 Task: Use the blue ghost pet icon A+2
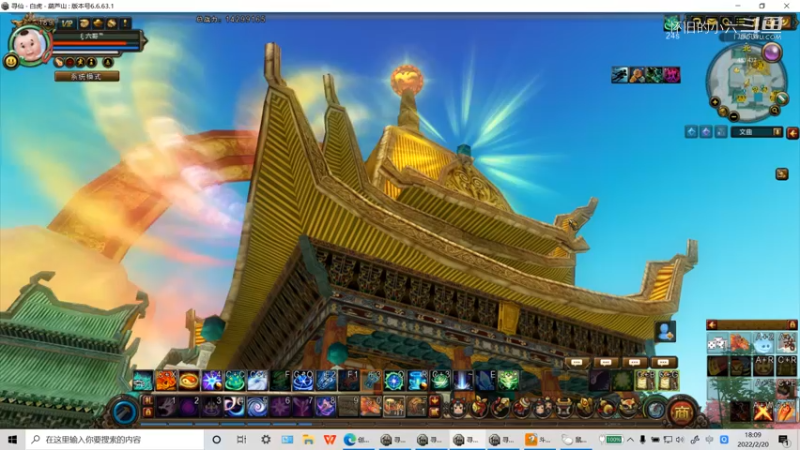click(x=764, y=343)
